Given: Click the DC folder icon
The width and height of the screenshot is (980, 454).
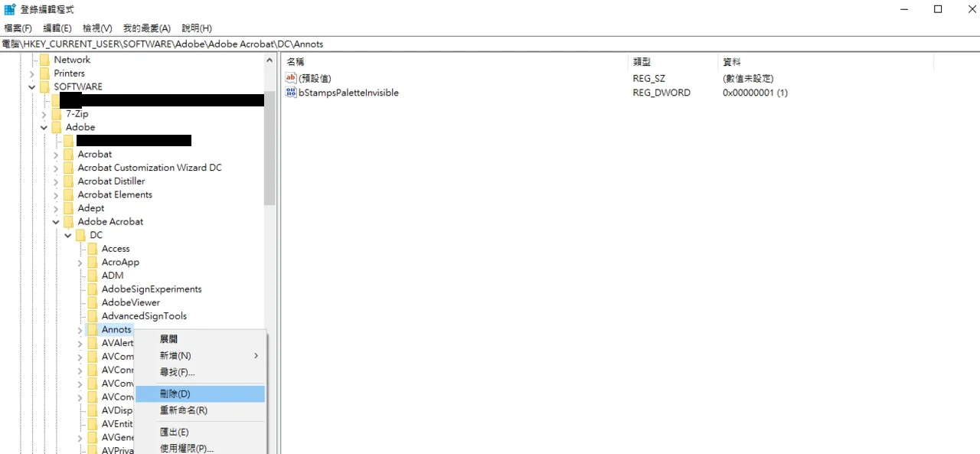Looking at the screenshot, I should (81, 235).
